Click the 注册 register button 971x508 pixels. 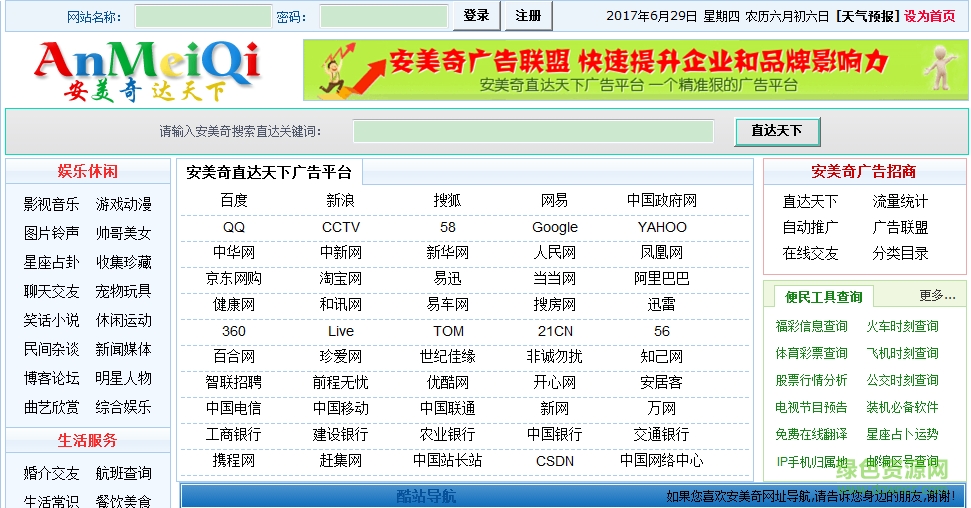(x=528, y=16)
